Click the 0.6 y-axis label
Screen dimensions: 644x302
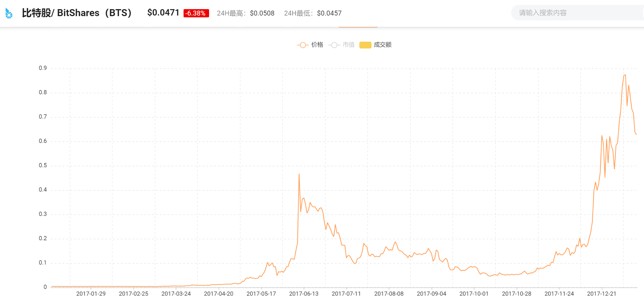(x=43, y=141)
